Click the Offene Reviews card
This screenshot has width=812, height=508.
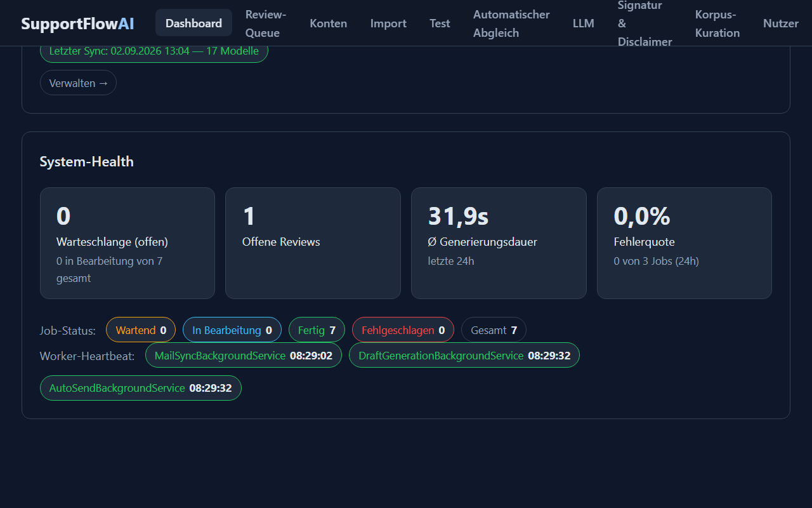[313, 243]
